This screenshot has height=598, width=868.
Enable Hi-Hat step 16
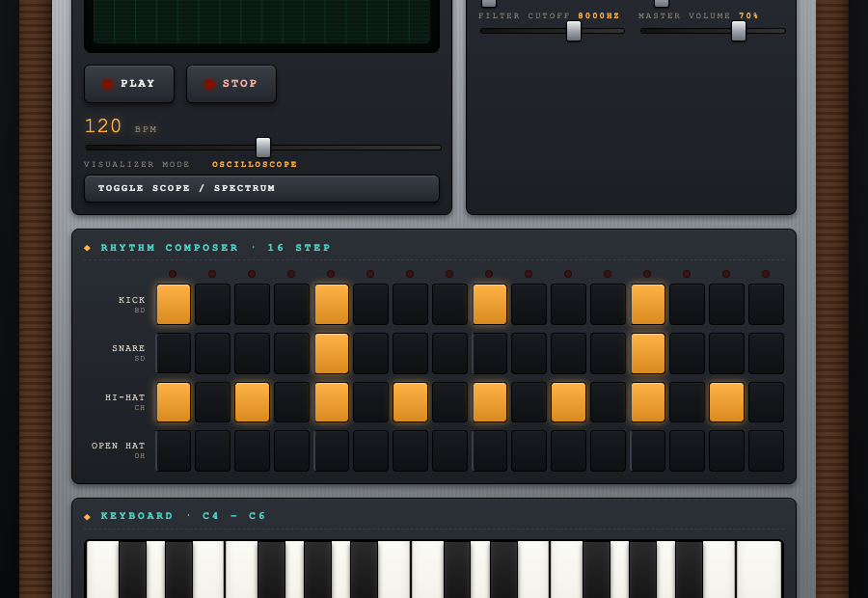(x=766, y=402)
